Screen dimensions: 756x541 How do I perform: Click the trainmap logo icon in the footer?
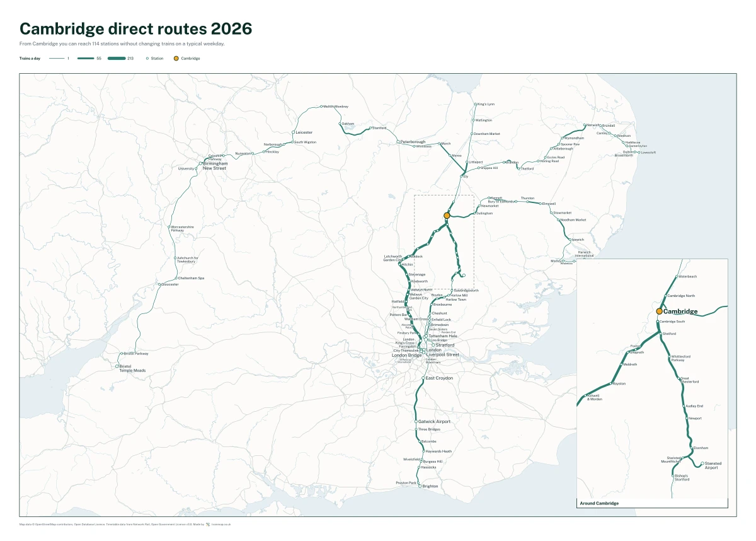(x=208, y=524)
